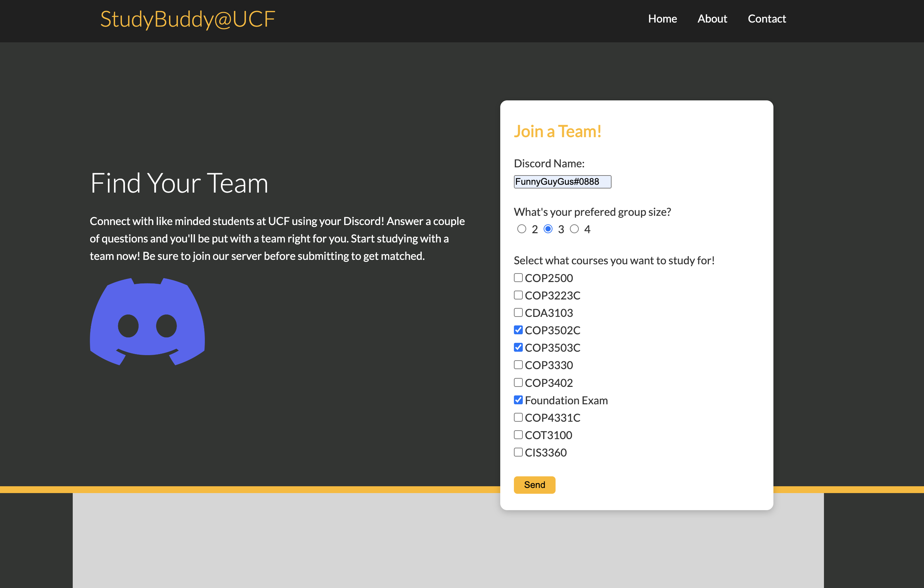Select group size 3 radio button

pyautogui.click(x=548, y=229)
